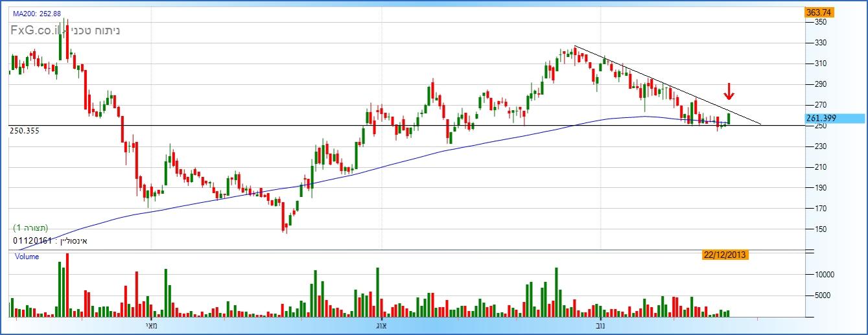868x335 pixels.
Task: Select the orange 363.74 price tag
Action: coord(819,12)
